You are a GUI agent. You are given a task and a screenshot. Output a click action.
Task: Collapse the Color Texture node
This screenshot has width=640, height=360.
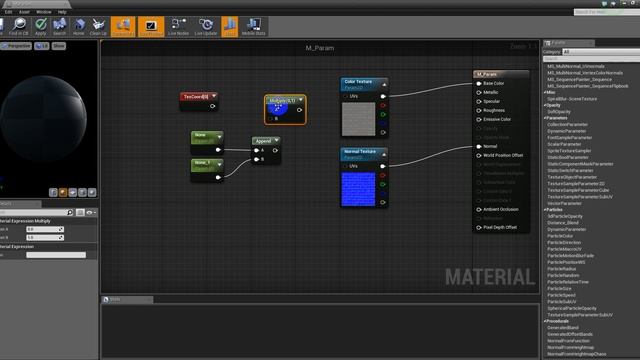click(384, 84)
